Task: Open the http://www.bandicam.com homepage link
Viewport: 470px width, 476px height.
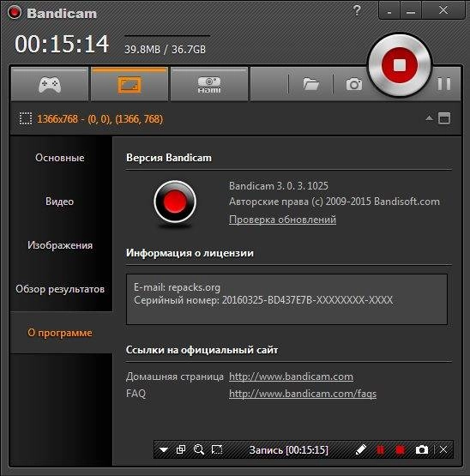Action: point(291,377)
